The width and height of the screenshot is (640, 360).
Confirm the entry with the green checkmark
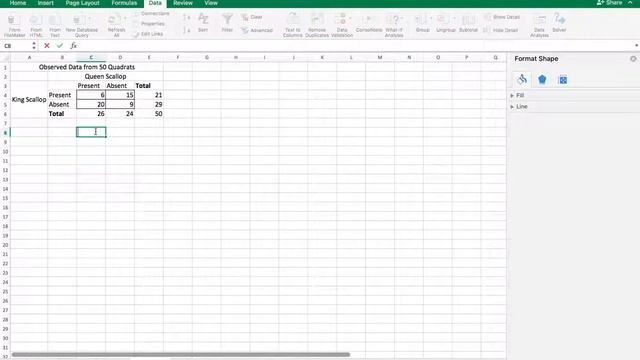point(60,46)
